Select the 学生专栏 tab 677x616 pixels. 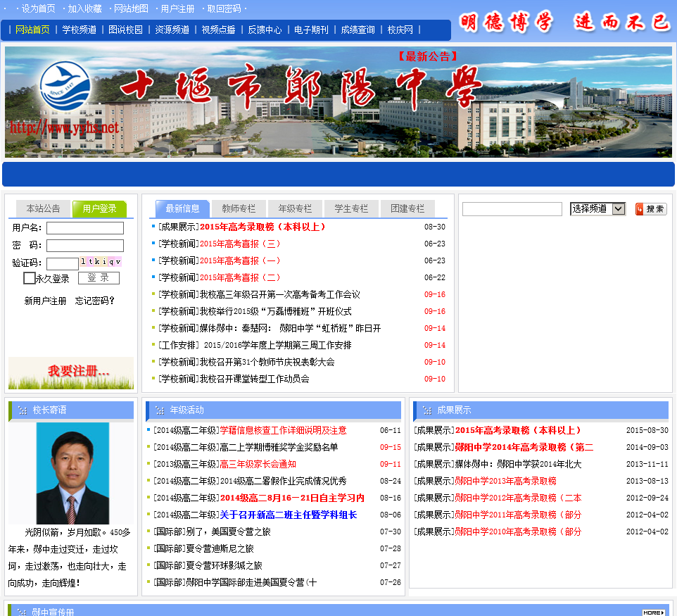click(x=351, y=208)
